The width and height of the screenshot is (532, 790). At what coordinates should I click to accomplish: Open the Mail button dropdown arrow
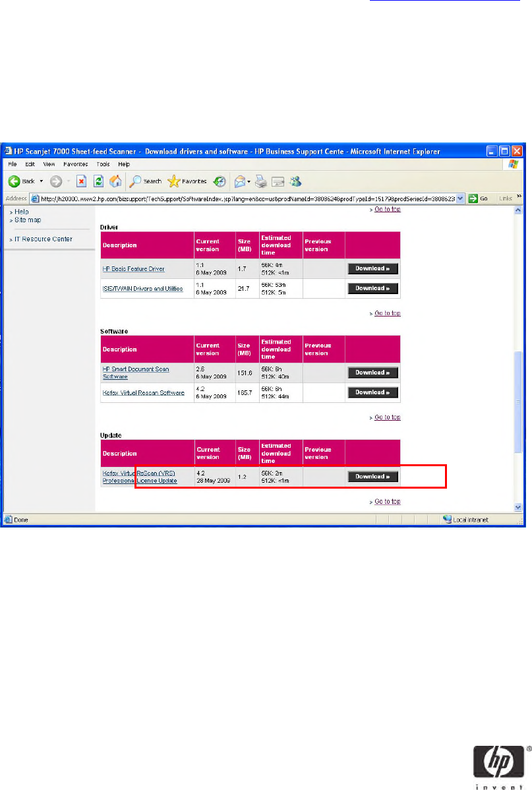(249, 182)
